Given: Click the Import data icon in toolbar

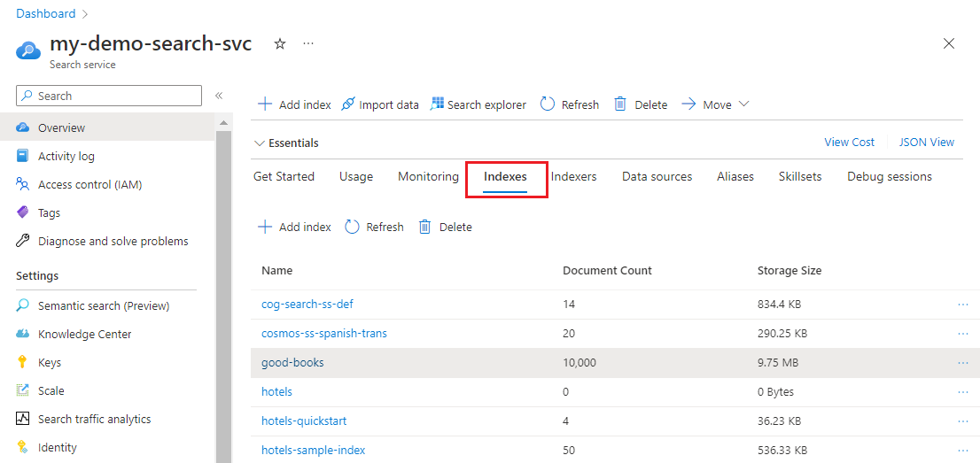Looking at the screenshot, I should point(348,104).
